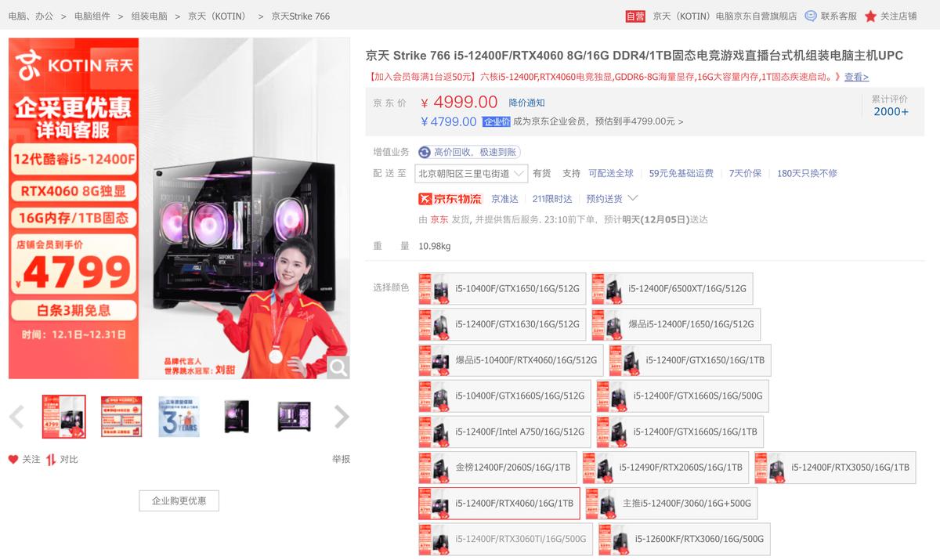This screenshot has height=560, width=940.
Task: Choose option i5-12400F/RTX3050/16G/1TB
Action: point(835,468)
